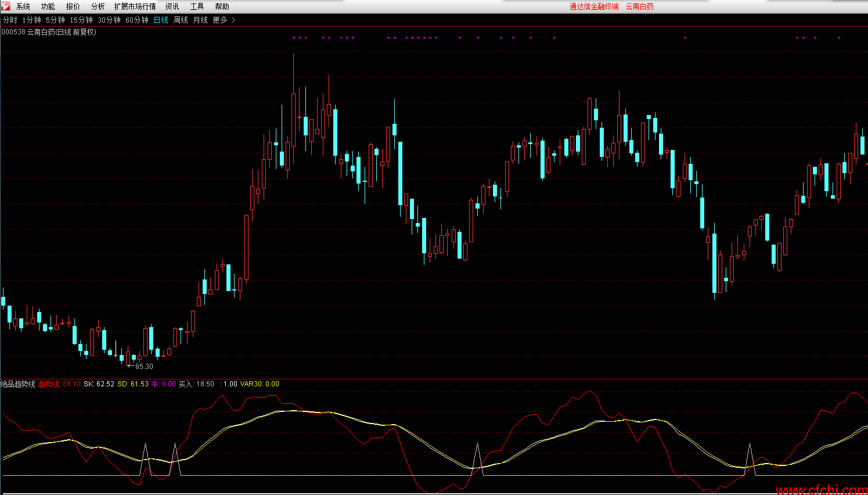This screenshot has height=495, width=868.
Task: Open the 帮助 menu
Action: click(x=222, y=6)
